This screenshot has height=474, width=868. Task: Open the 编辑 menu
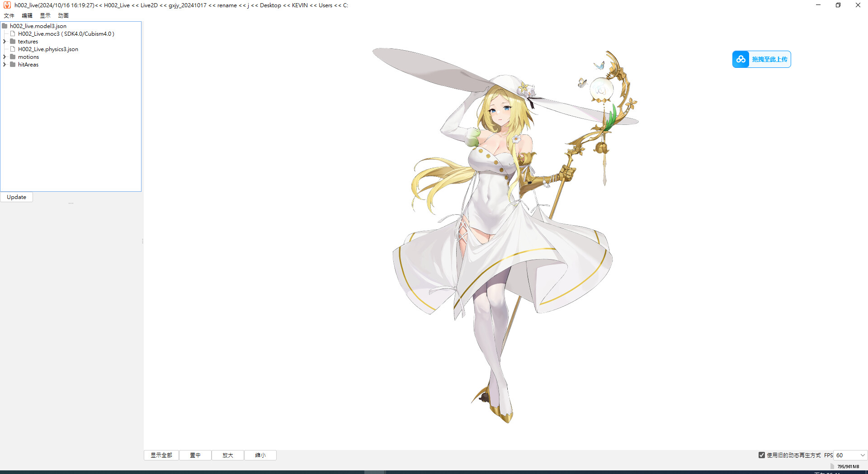coord(27,15)
